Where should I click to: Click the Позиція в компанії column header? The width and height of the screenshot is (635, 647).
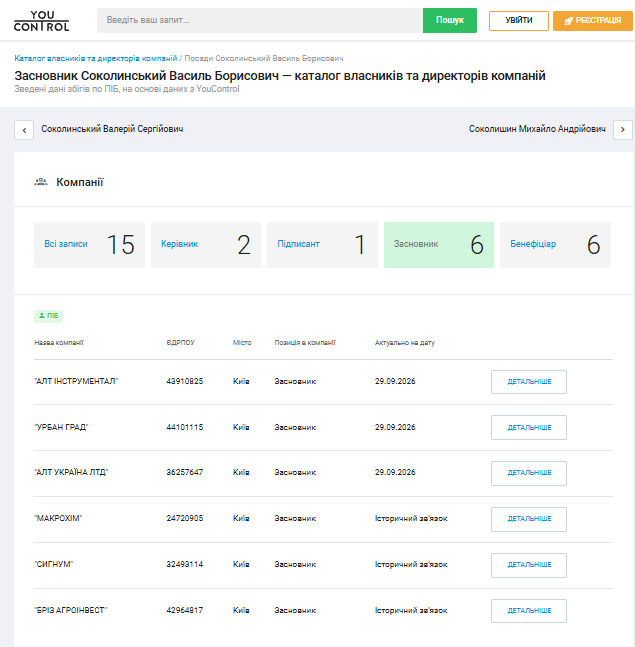305,342
